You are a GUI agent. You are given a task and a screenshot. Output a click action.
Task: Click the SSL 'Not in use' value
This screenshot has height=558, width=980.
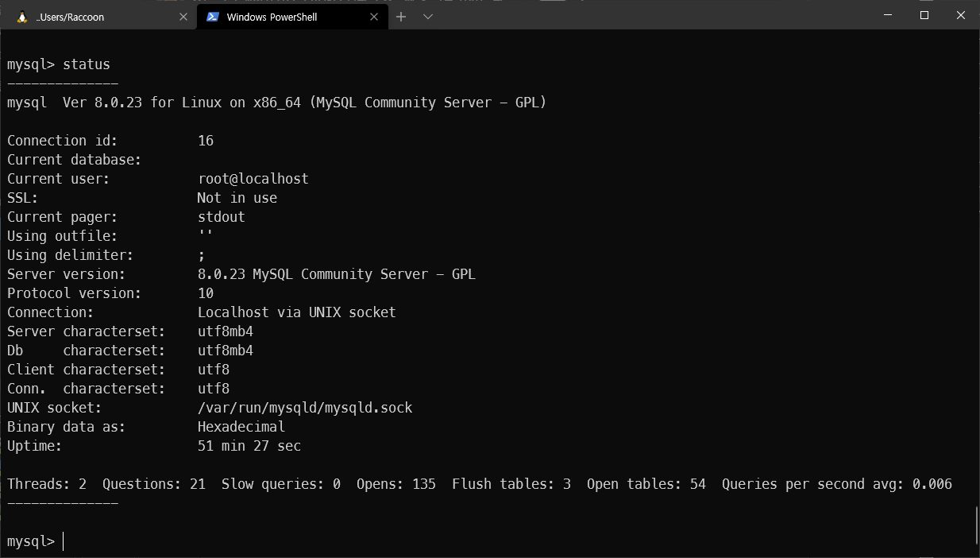[x=237, y=198]
